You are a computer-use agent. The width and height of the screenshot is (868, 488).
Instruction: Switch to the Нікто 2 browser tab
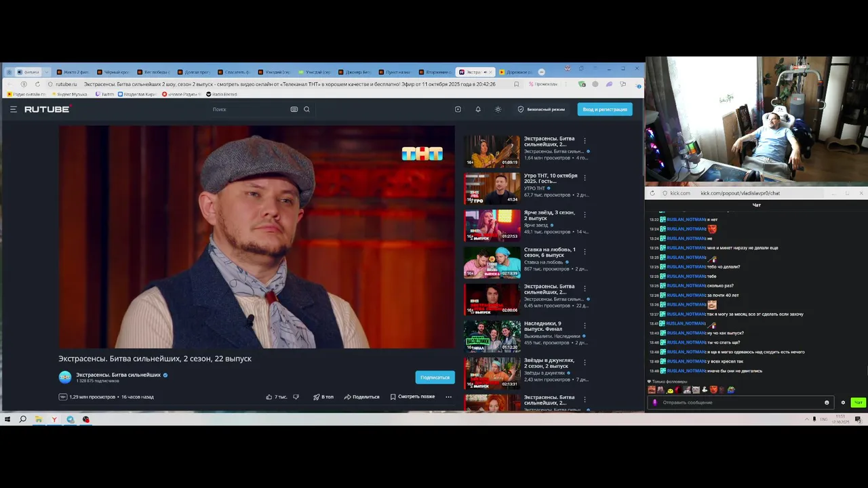pos(73,72)
